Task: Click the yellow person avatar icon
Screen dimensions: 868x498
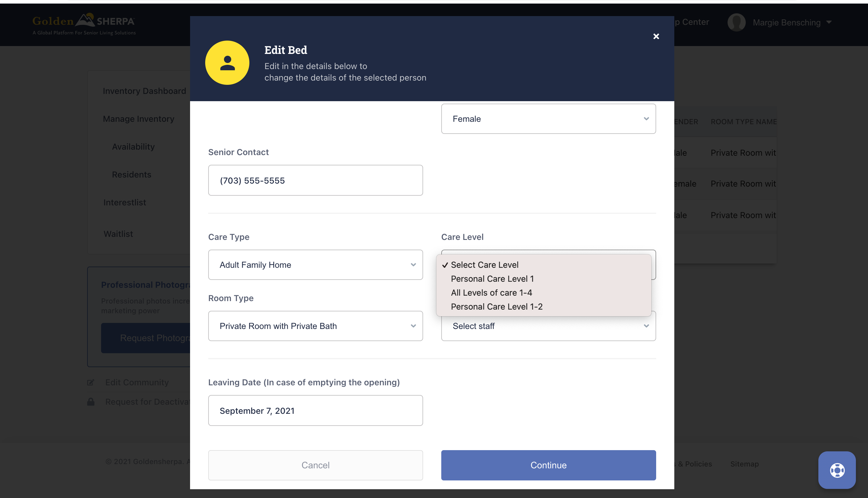Action: click(x=227, y=63)
